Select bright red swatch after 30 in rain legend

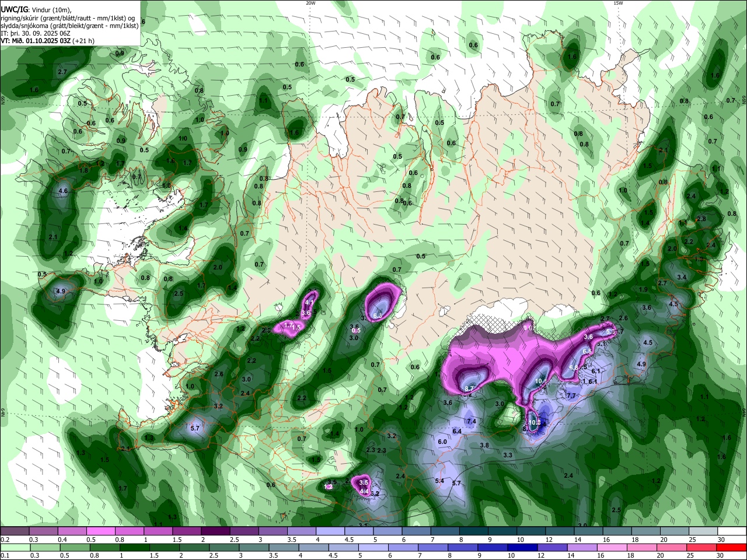pos(731,547)
